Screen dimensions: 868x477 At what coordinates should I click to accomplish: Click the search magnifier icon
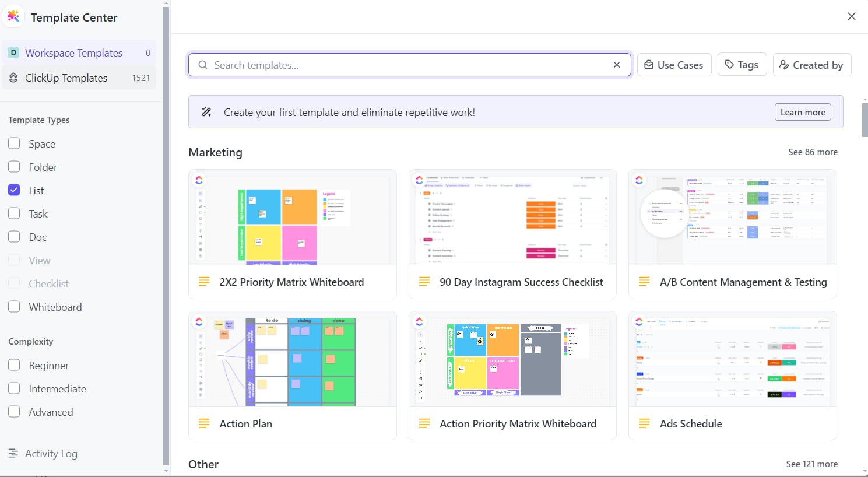[202, 65]
